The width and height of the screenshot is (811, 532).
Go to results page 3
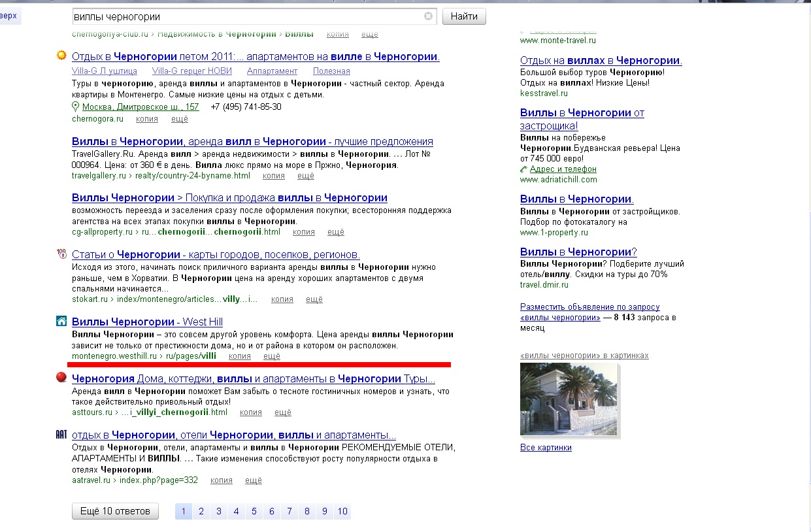219,511
